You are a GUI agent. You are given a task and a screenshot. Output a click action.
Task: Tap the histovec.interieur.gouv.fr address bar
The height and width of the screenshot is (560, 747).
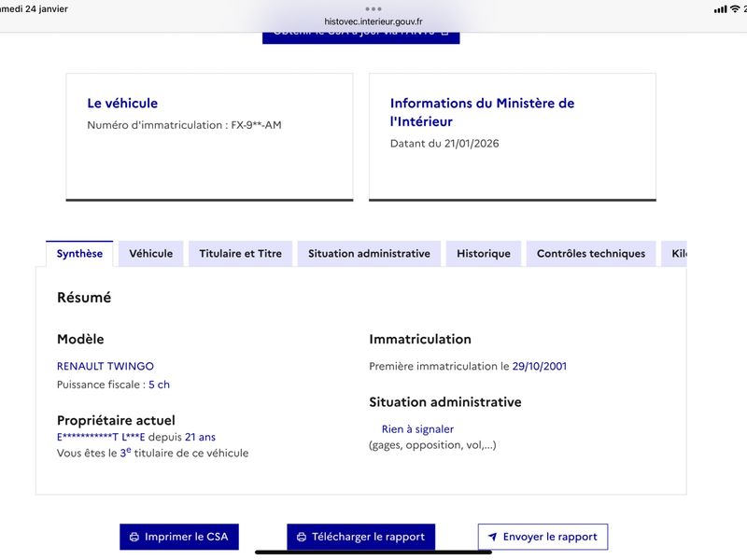373,21
